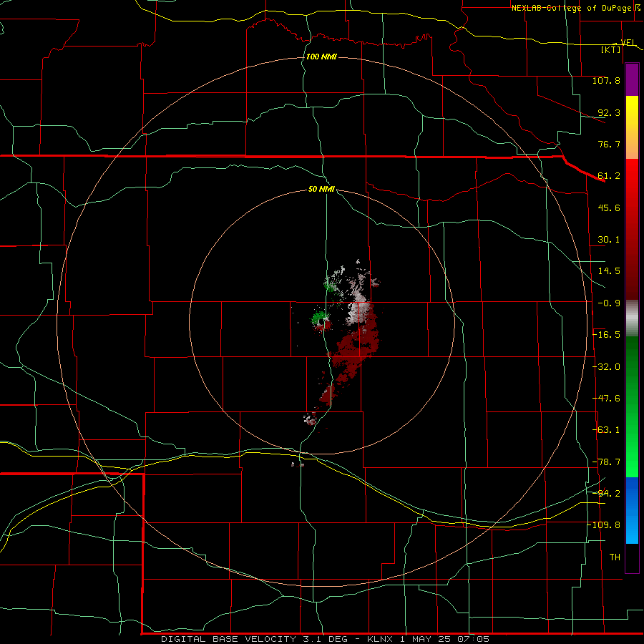Click the 107.8 velocity scale value
Viewport: 644px width, 644px height.
(606, 80)
